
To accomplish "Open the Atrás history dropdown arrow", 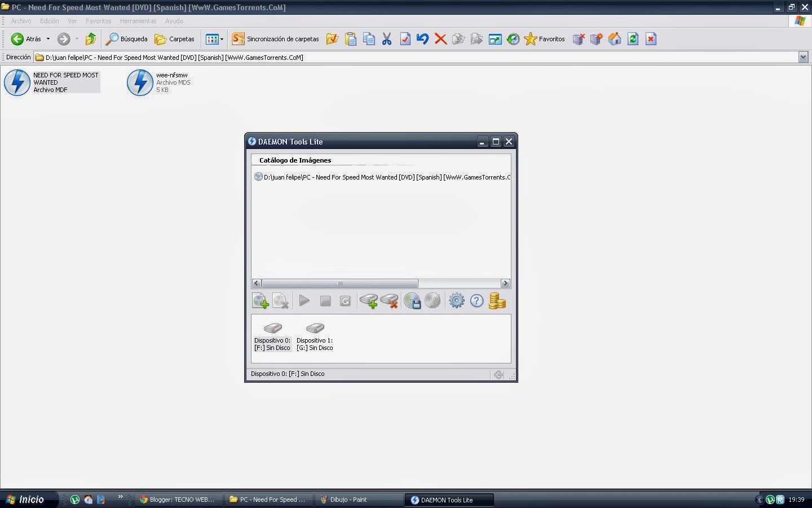I will [48, 39].
